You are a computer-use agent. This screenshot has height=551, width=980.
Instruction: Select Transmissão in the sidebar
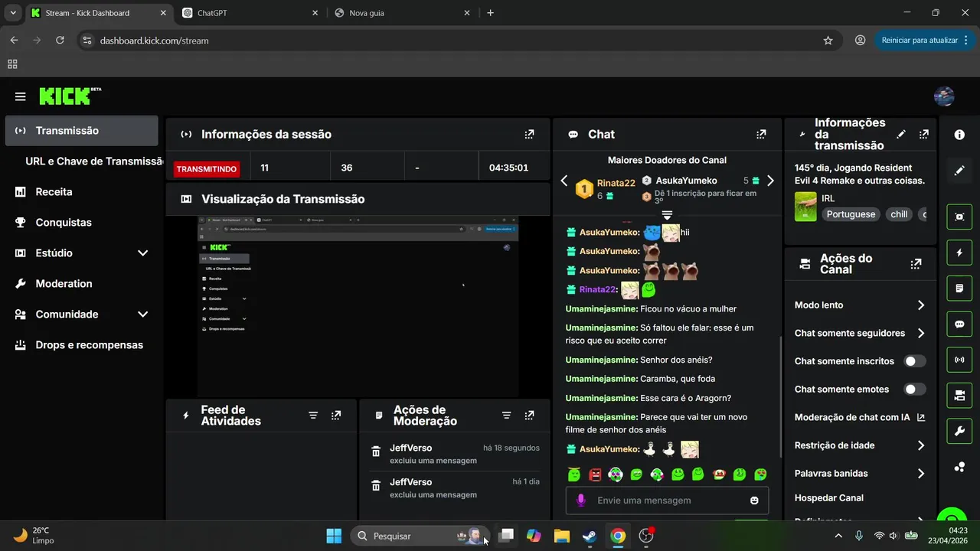click(82, 131)
